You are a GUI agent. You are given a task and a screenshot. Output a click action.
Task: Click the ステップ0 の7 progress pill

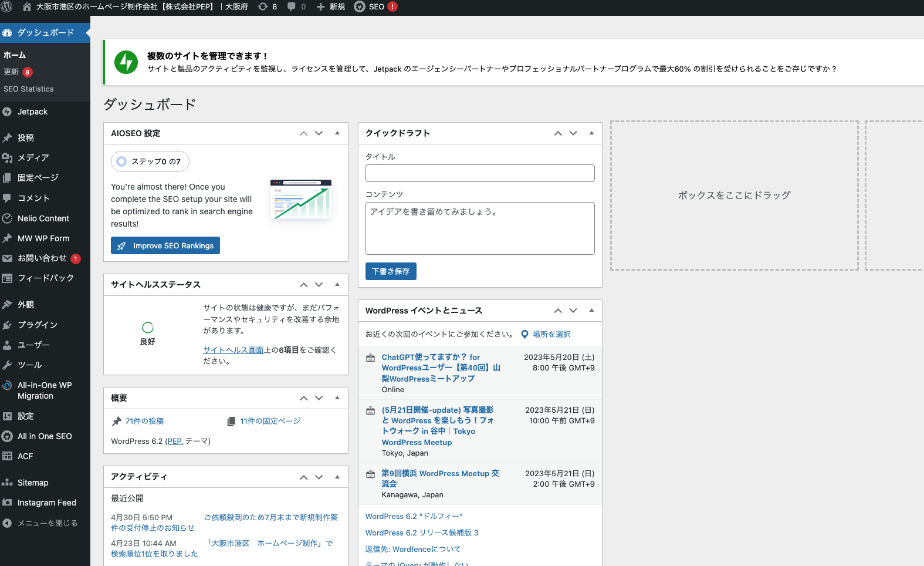pyautogui.click(x=150, y=161)
